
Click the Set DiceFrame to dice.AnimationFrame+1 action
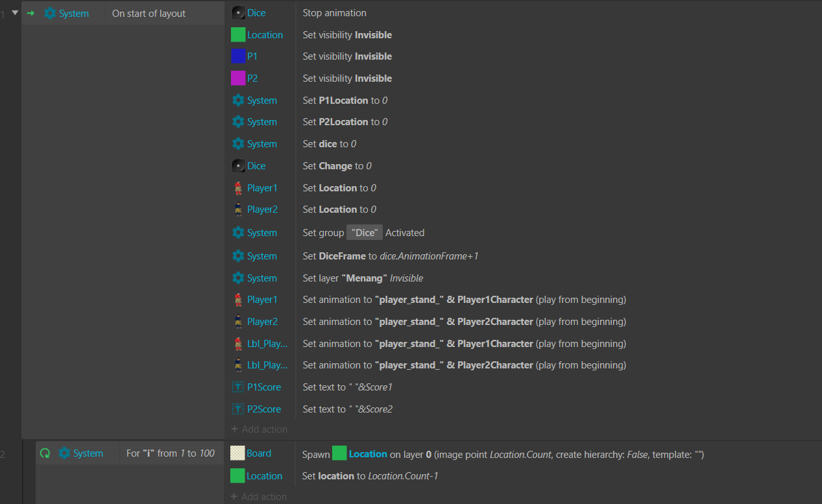click(390, 256)
